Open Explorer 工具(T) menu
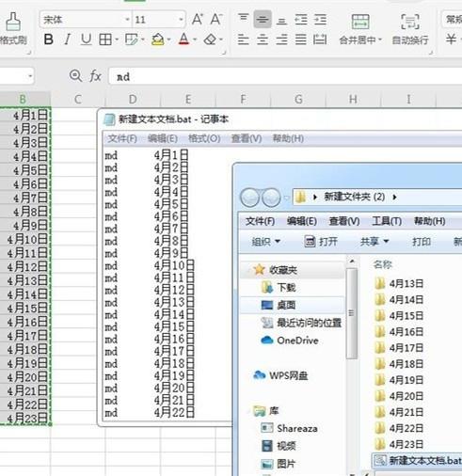 tap(387, 221)
